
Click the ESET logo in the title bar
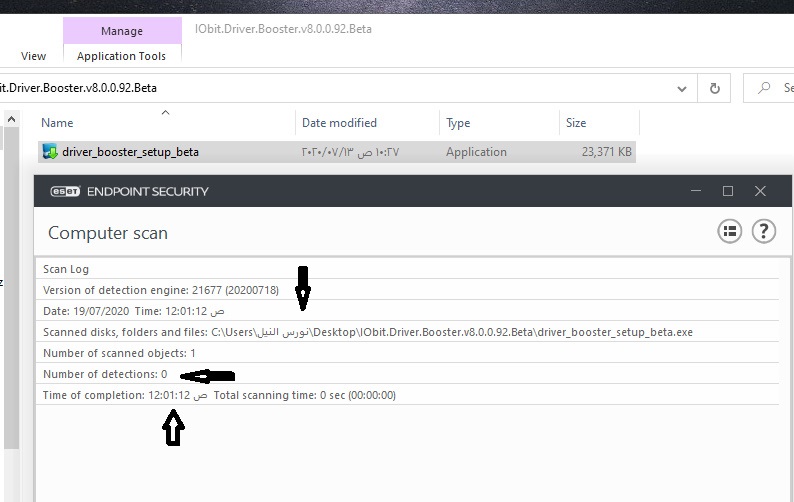point(63,191)
